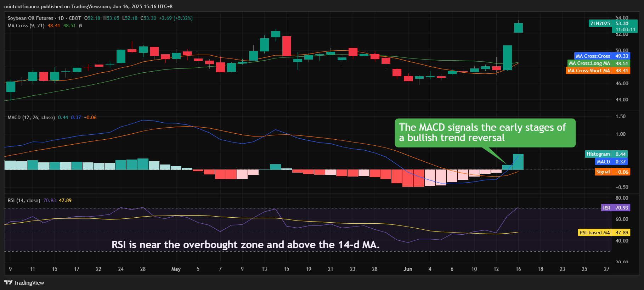Click the 53.30 last price label
644x290 pixels.
point(622,23)
